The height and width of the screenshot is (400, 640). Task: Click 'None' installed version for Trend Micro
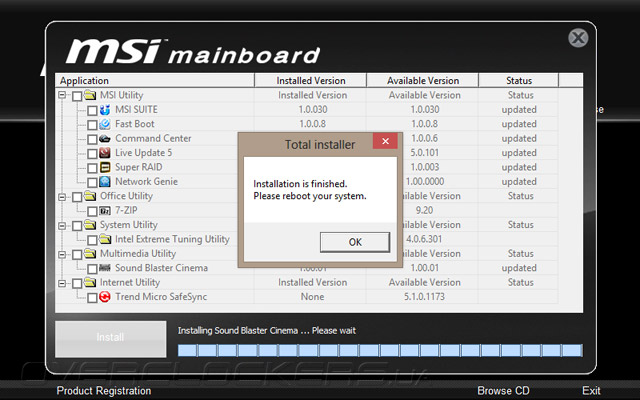(x=312, y=297)
